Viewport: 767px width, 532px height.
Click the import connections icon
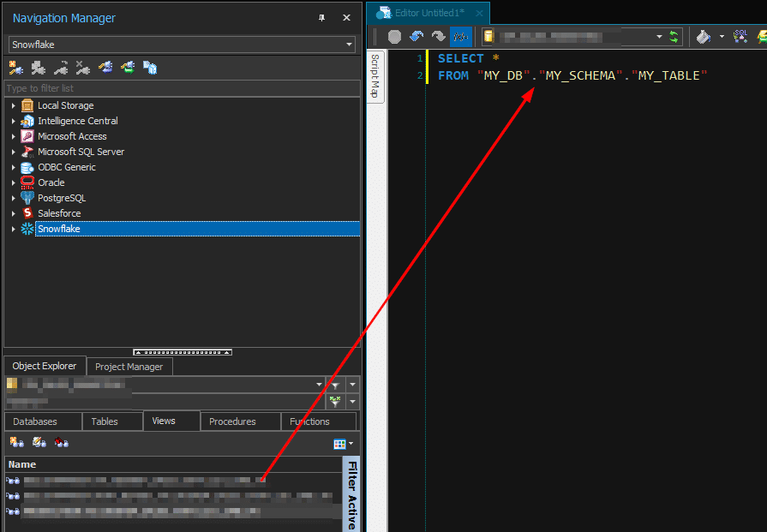pos(105,68)
